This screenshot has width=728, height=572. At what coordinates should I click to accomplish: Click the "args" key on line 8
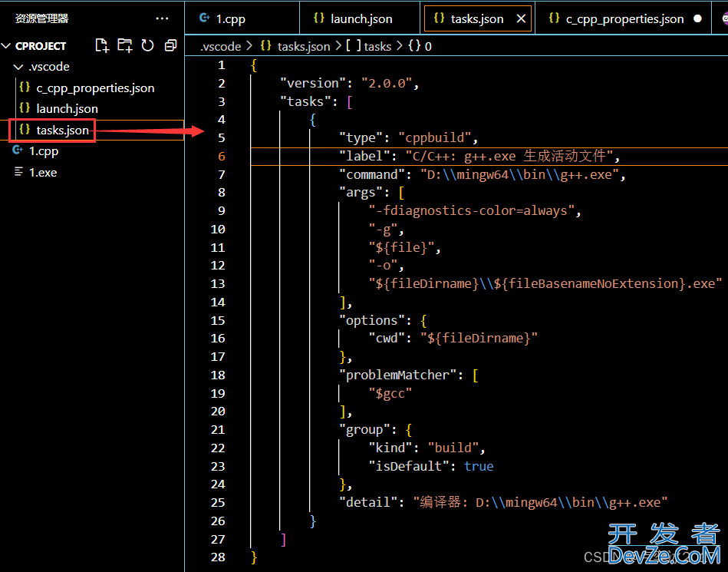[361, 193]
